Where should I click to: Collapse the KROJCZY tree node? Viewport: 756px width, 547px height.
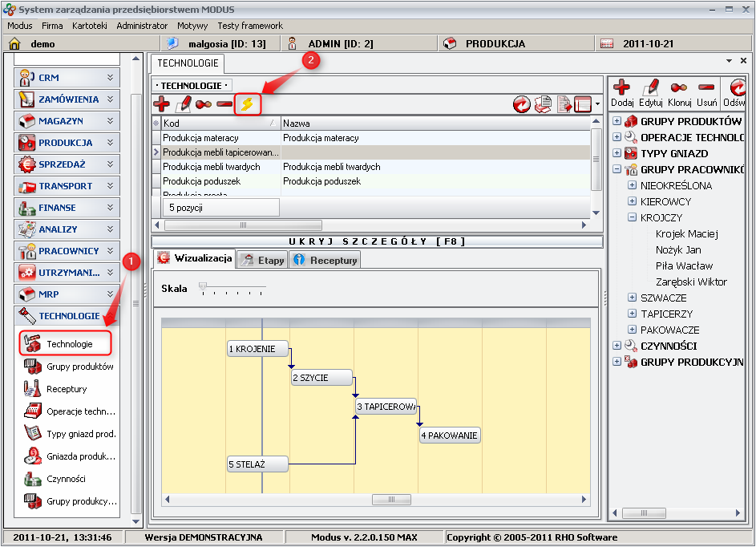(633, 218)
